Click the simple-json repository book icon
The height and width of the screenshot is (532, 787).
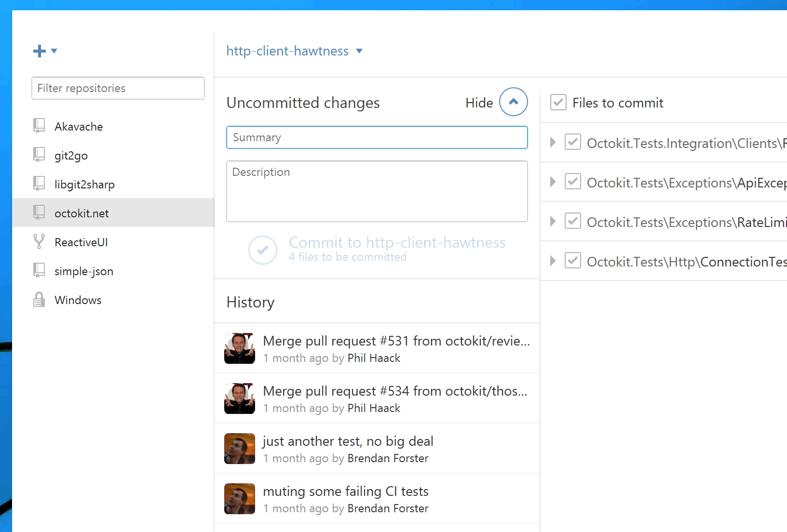tap(39, 270)
